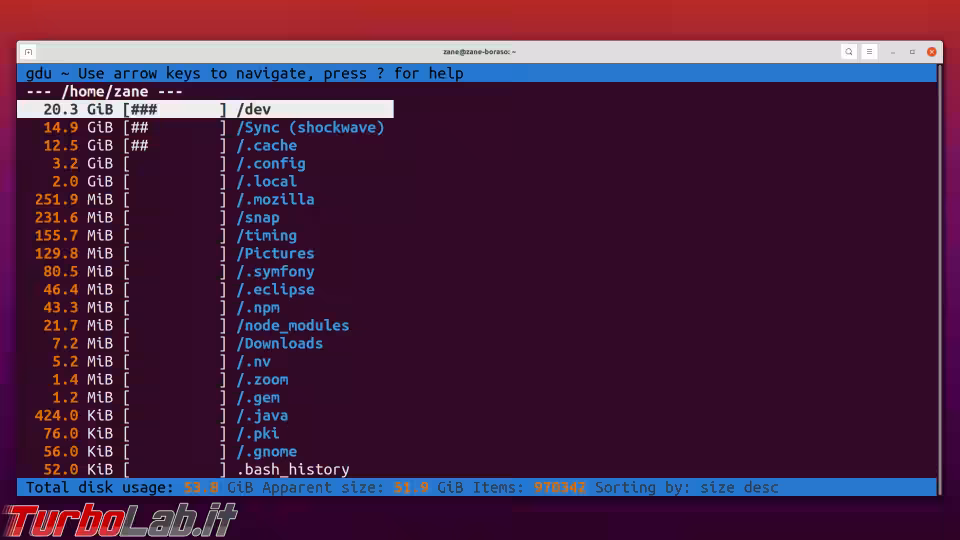960x540 pixels.
Task: Select the /.zoom directory row
Action: (205, 380)
